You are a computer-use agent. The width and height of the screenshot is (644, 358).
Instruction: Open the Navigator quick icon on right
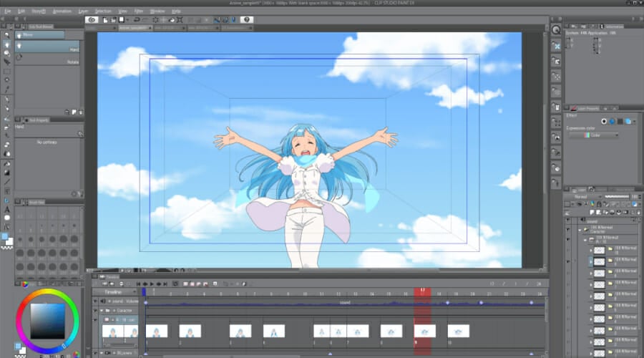(556, 30)
